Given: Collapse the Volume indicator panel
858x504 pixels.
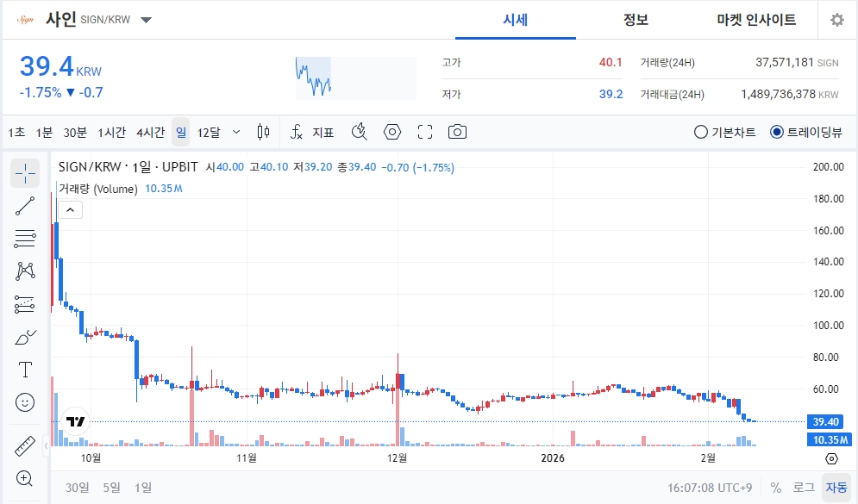Looking at the screenshot, I should click(x=70, y=209).
